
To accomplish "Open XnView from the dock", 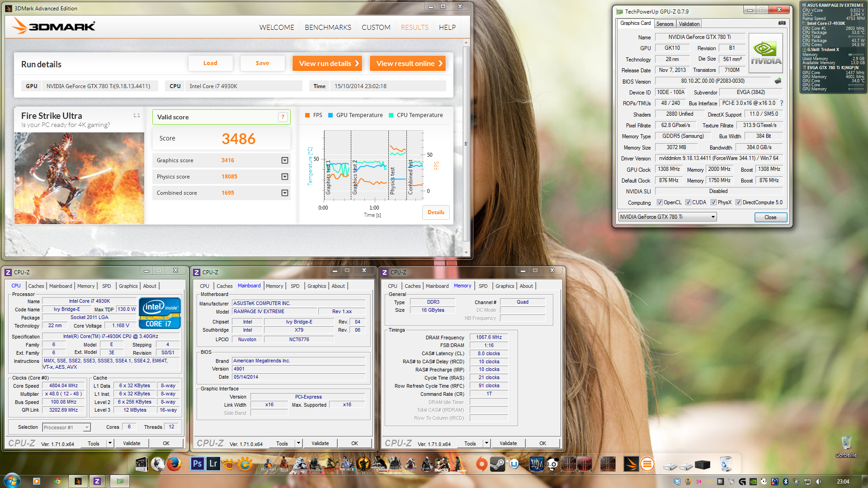I will click(229, 464).
